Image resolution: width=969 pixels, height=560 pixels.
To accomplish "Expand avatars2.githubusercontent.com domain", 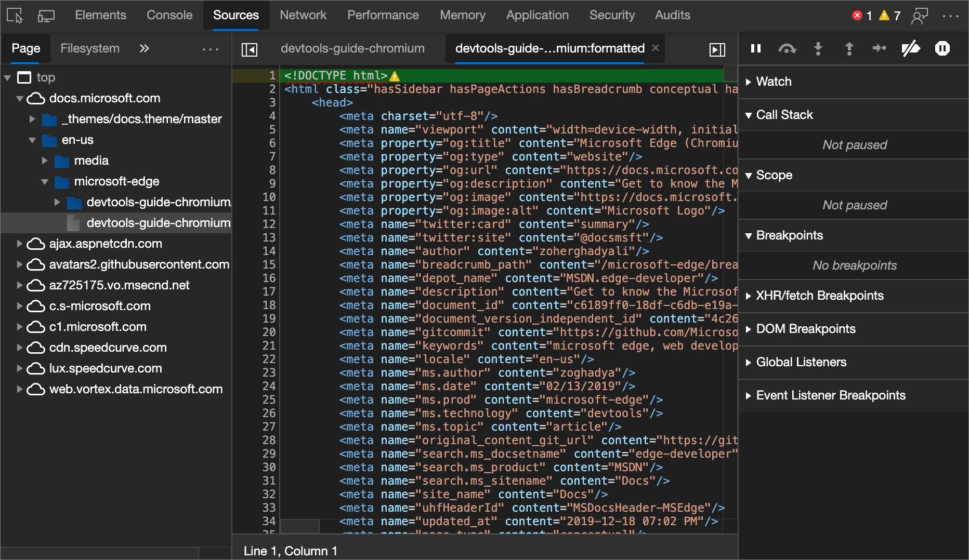I will point(19,264).
